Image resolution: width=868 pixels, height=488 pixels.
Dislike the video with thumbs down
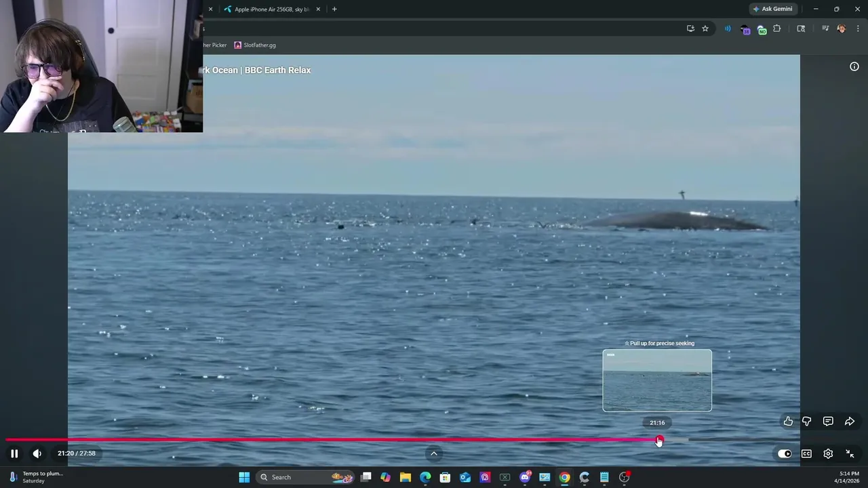807,422
